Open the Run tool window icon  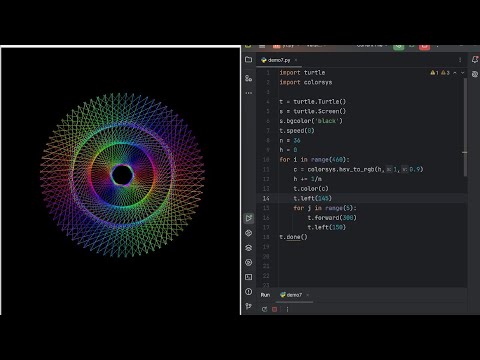coord(249,218)
